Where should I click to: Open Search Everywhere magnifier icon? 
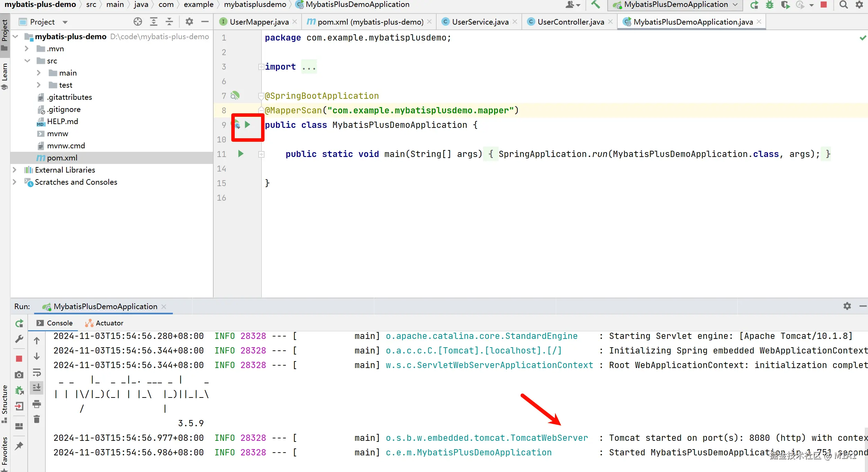pyautogui.click(x=843, y=5)
